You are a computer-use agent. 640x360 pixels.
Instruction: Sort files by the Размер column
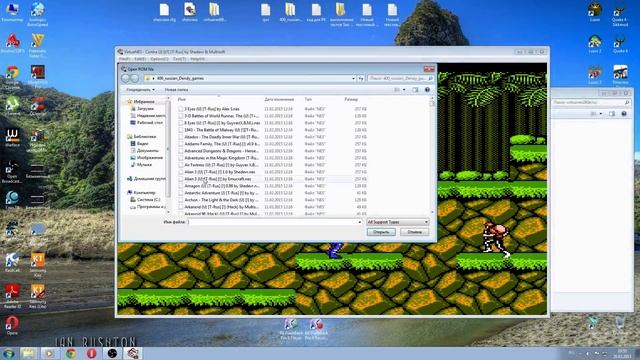click(x=351, y=100)
